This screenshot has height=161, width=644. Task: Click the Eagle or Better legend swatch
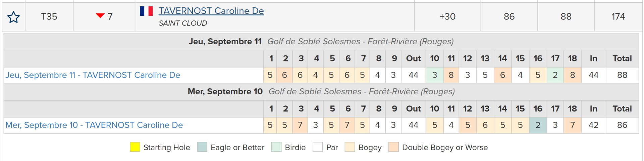click(x=202, y=147)
